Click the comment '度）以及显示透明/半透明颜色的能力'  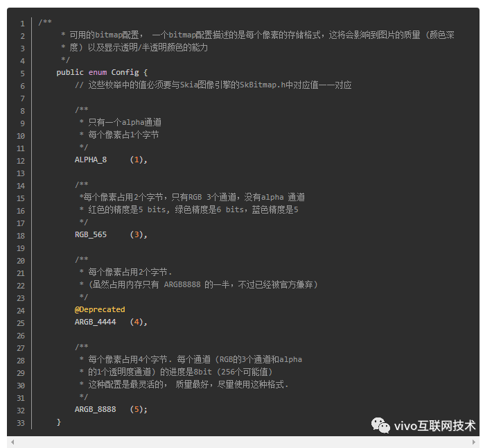point(134,47)
